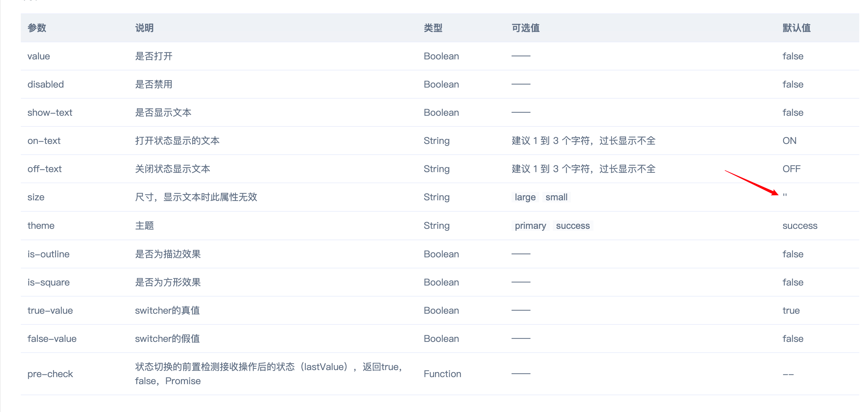Click the "off-text" parameter cell
868x412 pixels.
(45, 169)
